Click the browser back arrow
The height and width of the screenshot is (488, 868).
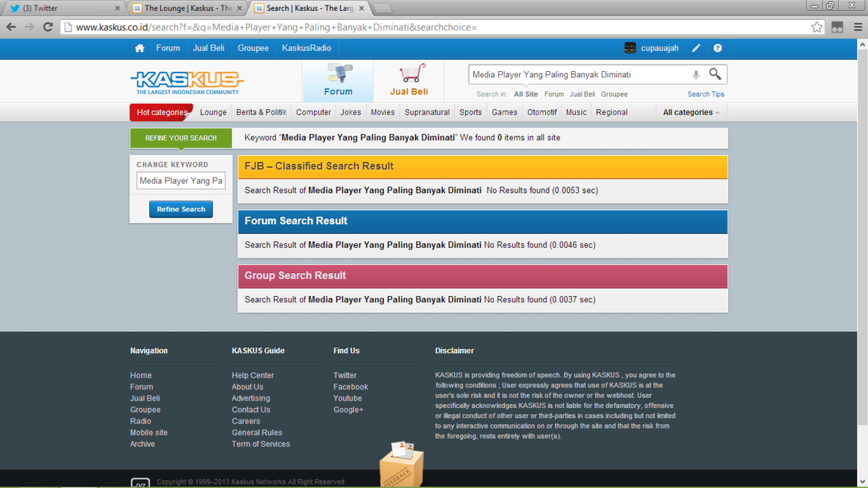coord(11,27)
